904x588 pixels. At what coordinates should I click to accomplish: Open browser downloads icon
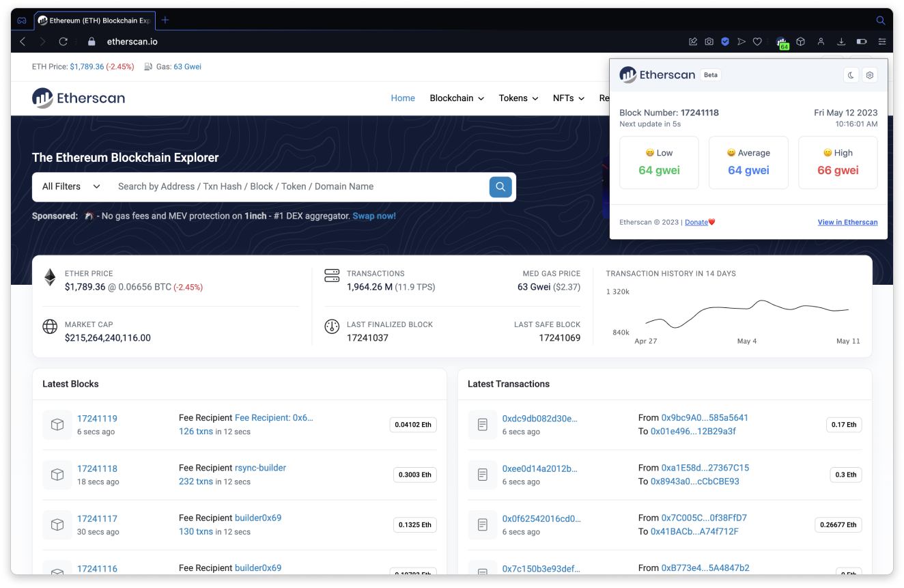(x=841, y=42)
